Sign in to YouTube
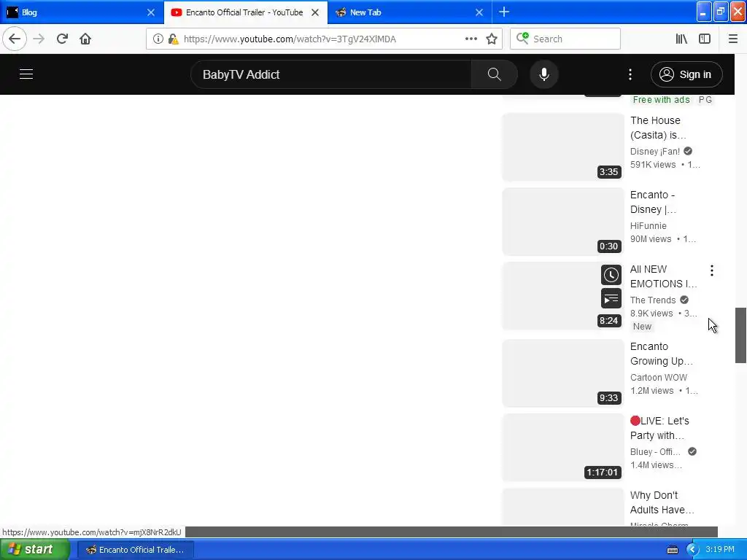This screenshot has height=560, width=747. point(686,74)
